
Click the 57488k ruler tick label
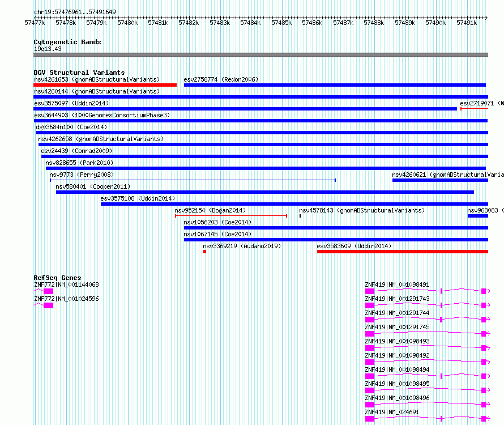point(374,23)
